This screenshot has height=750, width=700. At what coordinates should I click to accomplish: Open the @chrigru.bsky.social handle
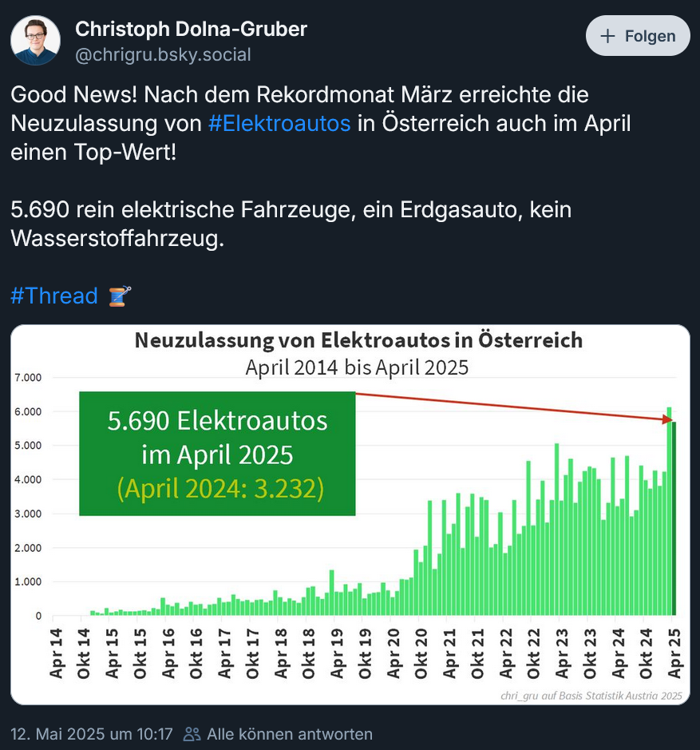tap(163, 54)
